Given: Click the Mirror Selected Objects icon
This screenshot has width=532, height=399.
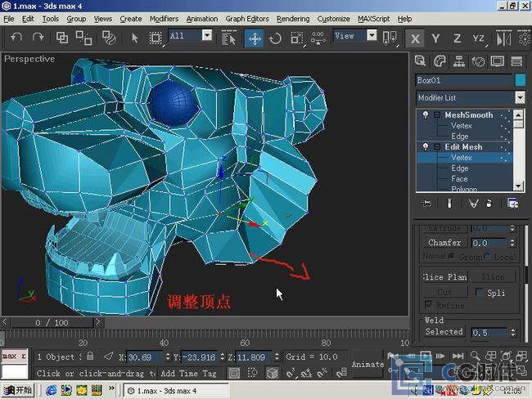Looking at the screenshot, I should coord(503,38).
